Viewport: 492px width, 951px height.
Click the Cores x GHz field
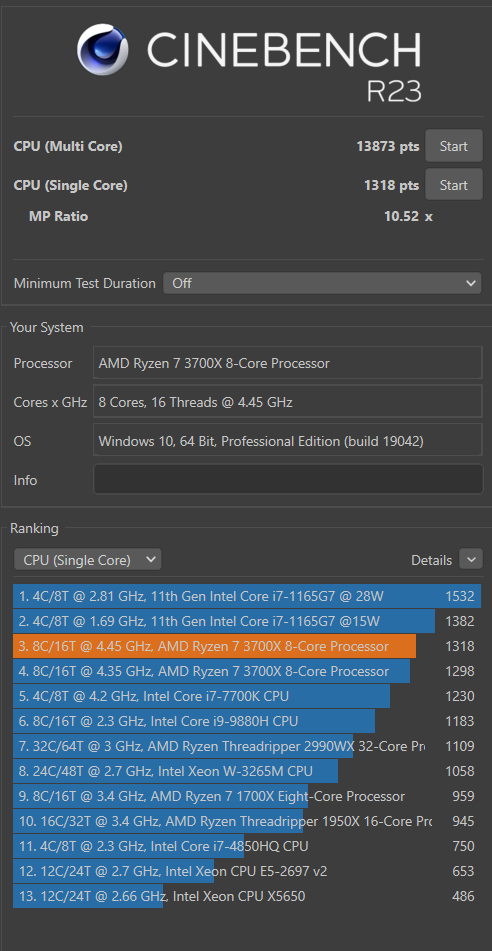288,402
